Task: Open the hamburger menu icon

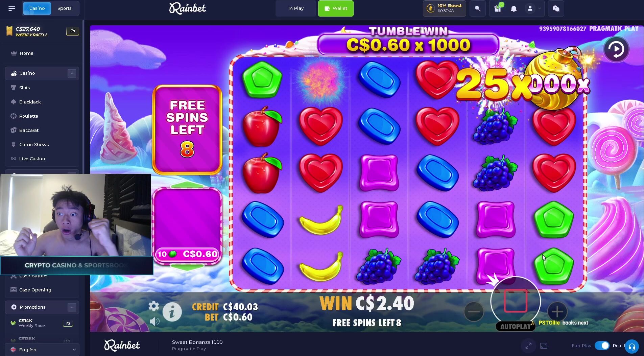Action: [x=12, y=8]
